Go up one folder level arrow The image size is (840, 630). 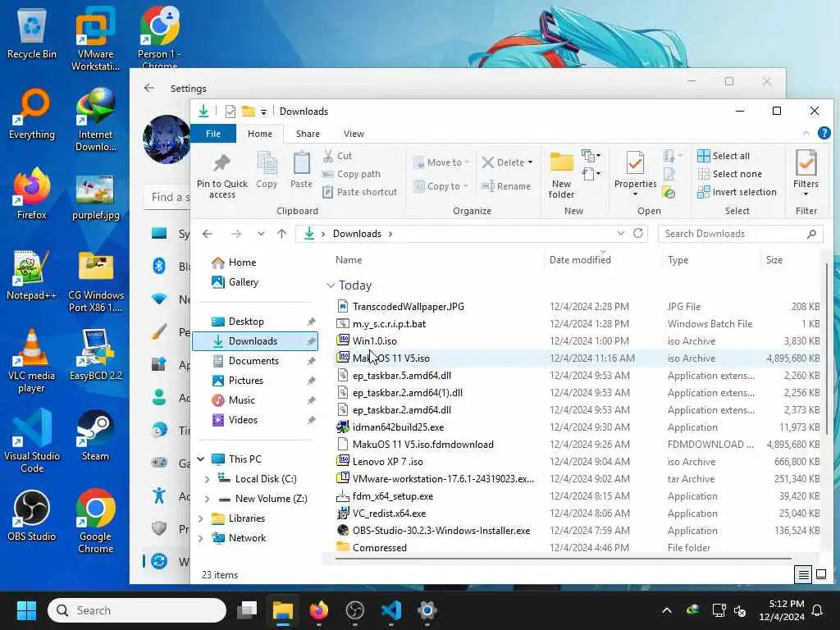(x=282, y=234)
